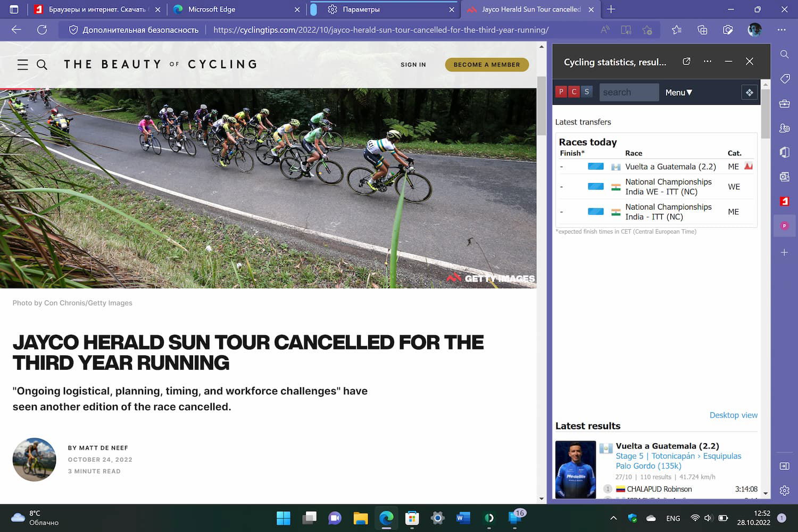Switch ENG input language indicator
This screenshot has width=798, height=532.
(673, 518)
